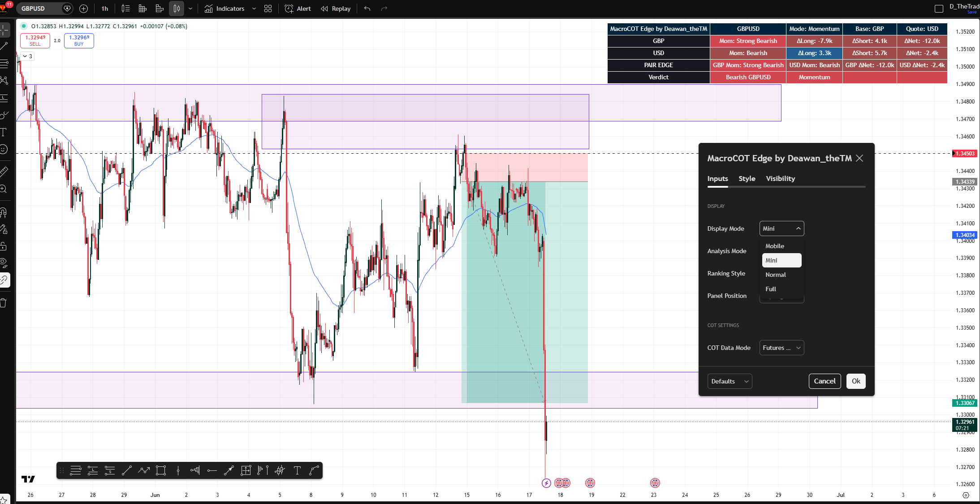Select the arrow drawing tool

229,470
